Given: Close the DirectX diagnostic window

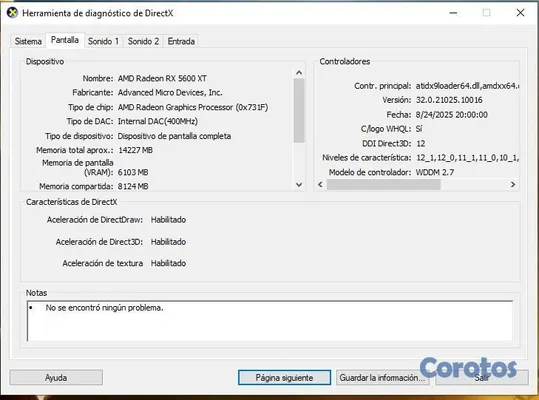Looking at the screenshot, I should tap(520, 13).
